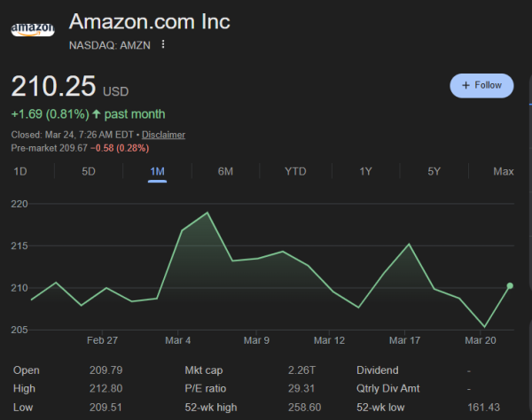
Task: Switch to the 6M time range
Action: tap(225, 171)
